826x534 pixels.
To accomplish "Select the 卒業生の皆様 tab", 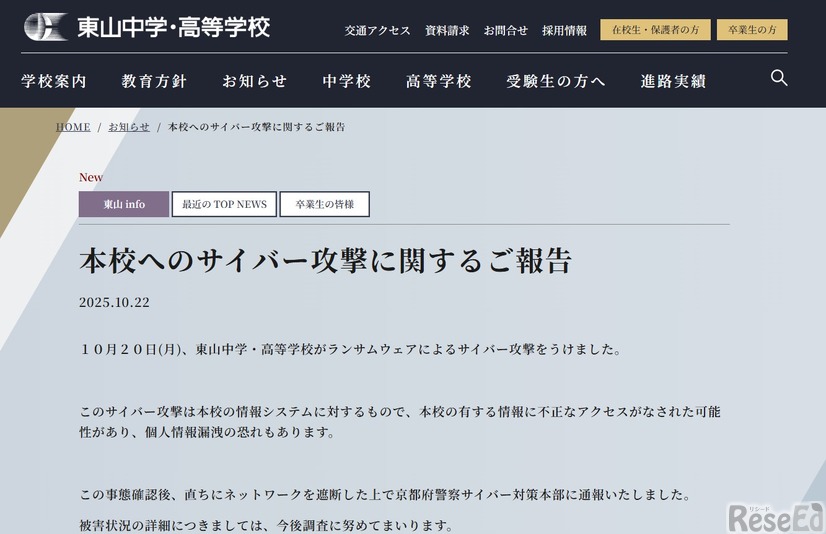I will click(324, 204).
